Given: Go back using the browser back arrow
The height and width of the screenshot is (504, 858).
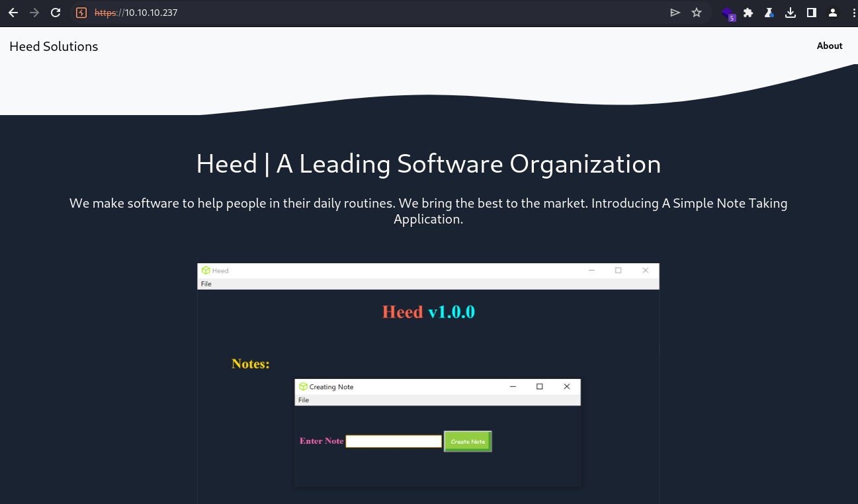Looking at the screenshot, I should [x=13, y=13].
